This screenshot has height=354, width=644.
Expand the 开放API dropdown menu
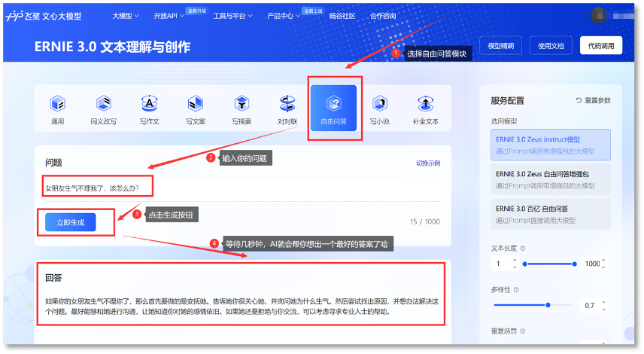tap(169, 16)
